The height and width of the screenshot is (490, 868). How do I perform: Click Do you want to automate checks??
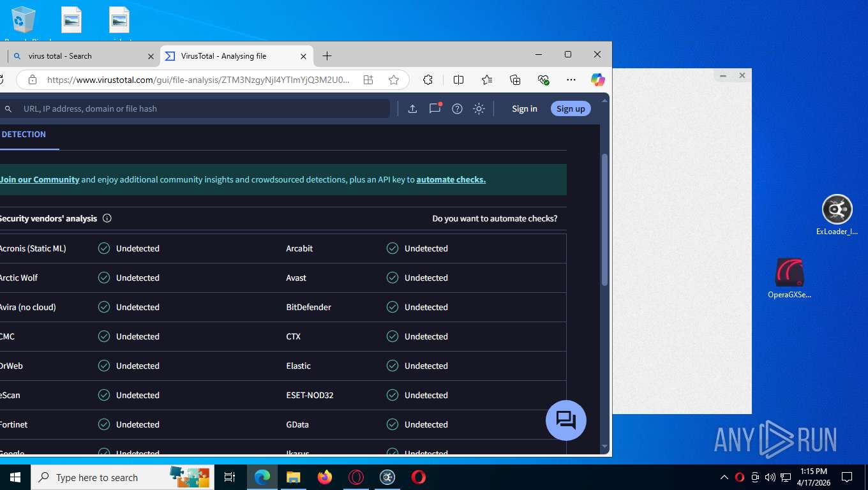[495, 218]
